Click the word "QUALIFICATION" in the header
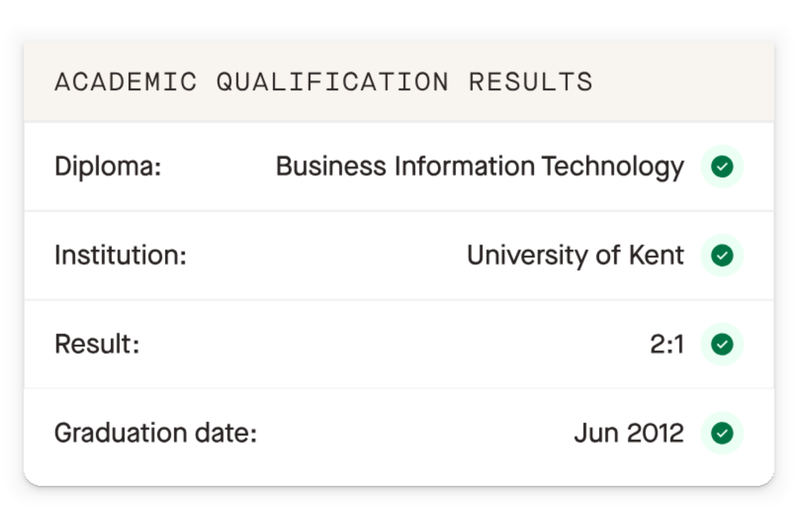 click(x=333, y=82)
